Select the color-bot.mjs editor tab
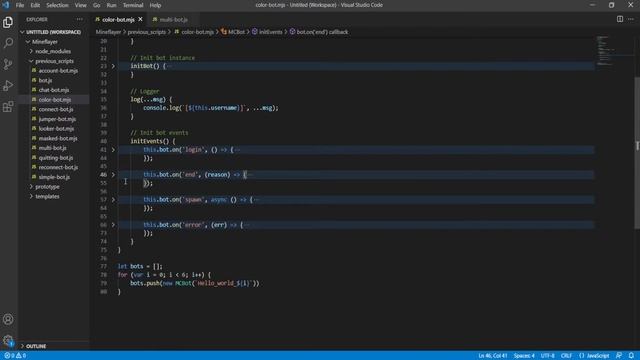Screen dimensions: 640x360 pos(118,19)
